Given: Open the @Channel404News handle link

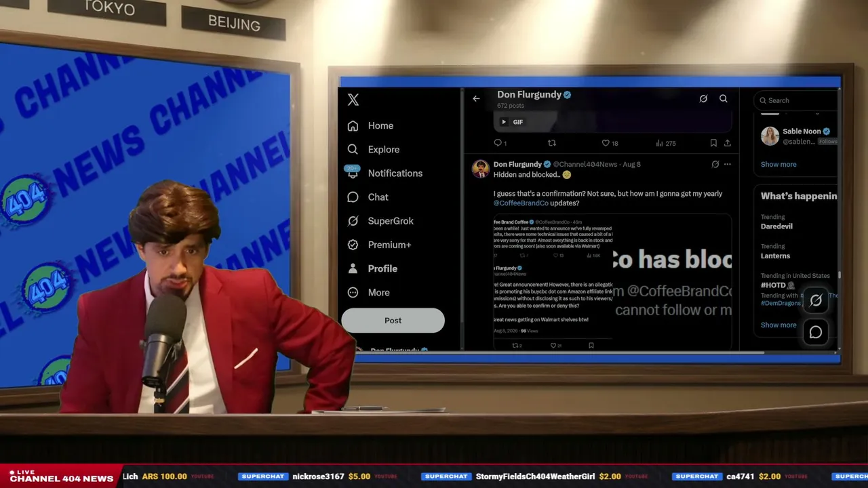Looking at the screenshot, I should (585, 164).
